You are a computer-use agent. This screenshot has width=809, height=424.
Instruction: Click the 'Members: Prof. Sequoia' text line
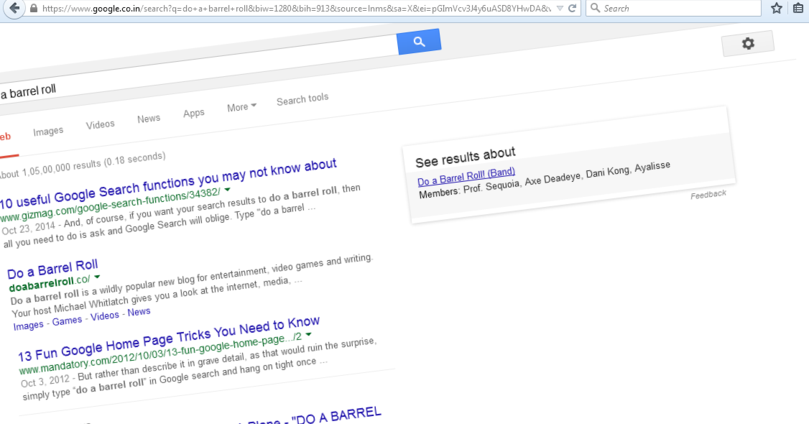[x=544, y=179]
